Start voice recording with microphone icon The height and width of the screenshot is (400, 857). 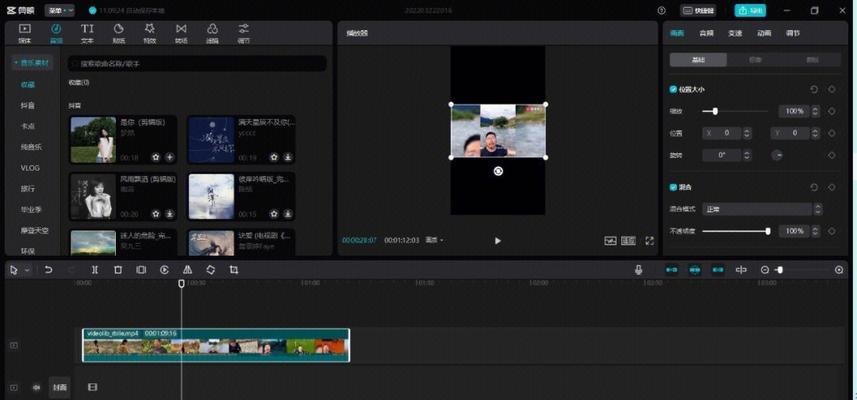tap(638, 270)
